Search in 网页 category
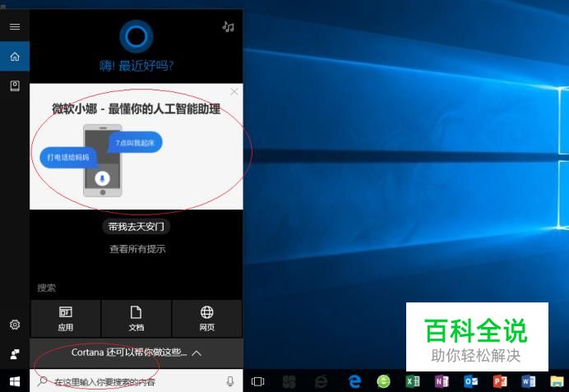Viewport: 569px width, 392px height. [207, 318]
